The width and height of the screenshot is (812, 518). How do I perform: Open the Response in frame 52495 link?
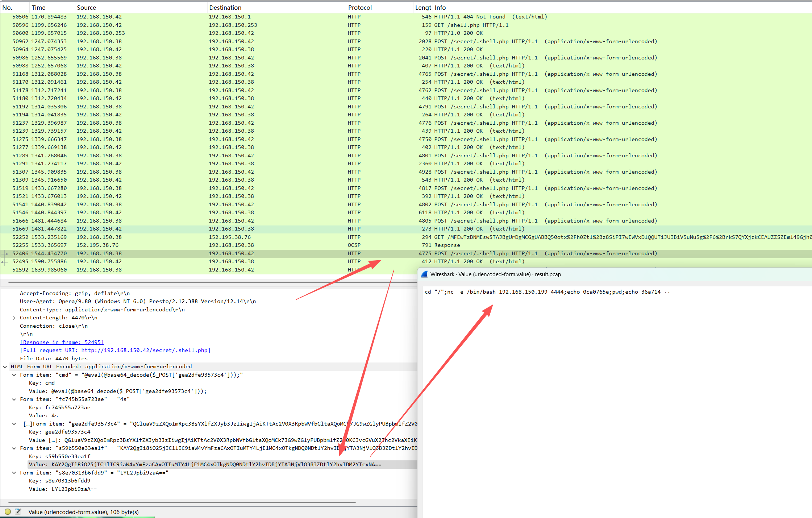click(62, 342)
